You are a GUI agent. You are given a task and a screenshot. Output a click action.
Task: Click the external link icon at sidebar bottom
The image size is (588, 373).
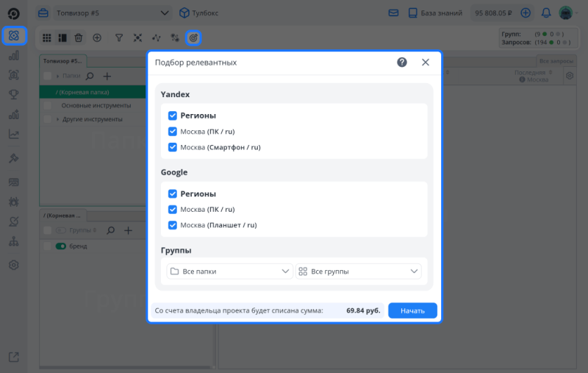tap(14, 357)
